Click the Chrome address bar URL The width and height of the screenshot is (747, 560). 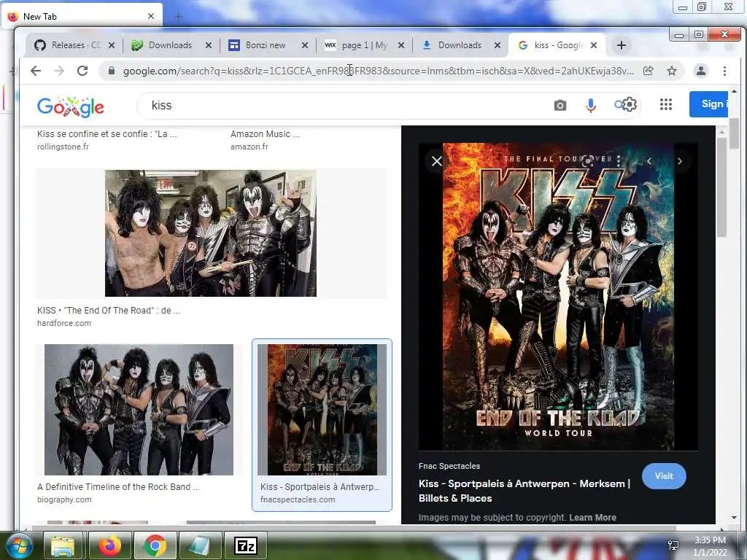(x=379, y=71)
